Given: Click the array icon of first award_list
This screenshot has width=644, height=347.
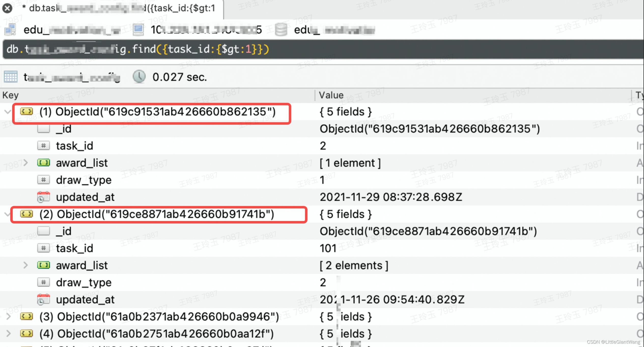Looking at the screenshot, I should point(44,163).
